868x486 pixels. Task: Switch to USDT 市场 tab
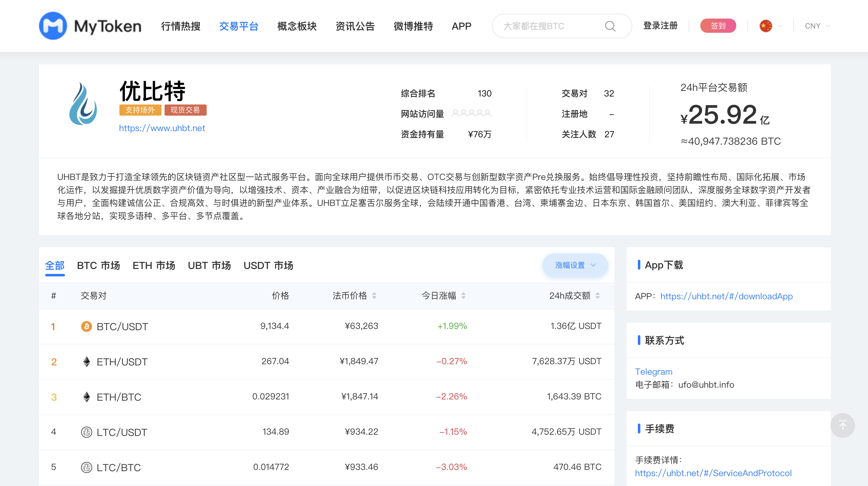[x=269, y=265]
